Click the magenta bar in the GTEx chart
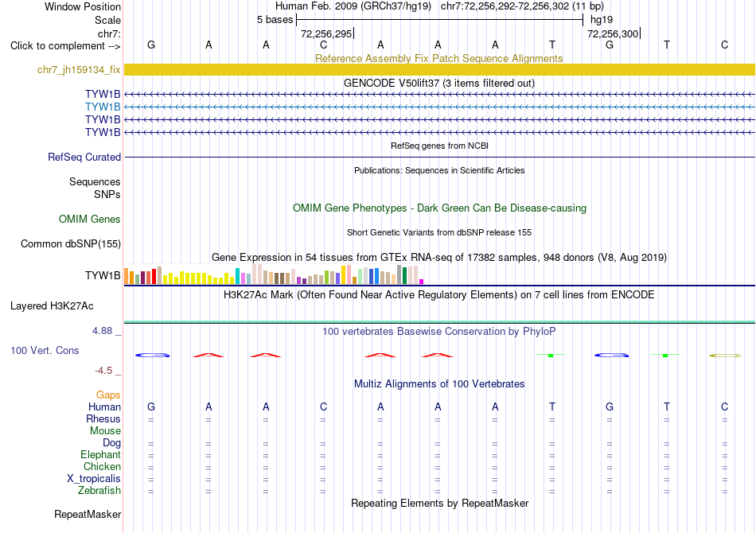Image resolution: width=756 pixels, height=533 pixels. pos(422,282)
